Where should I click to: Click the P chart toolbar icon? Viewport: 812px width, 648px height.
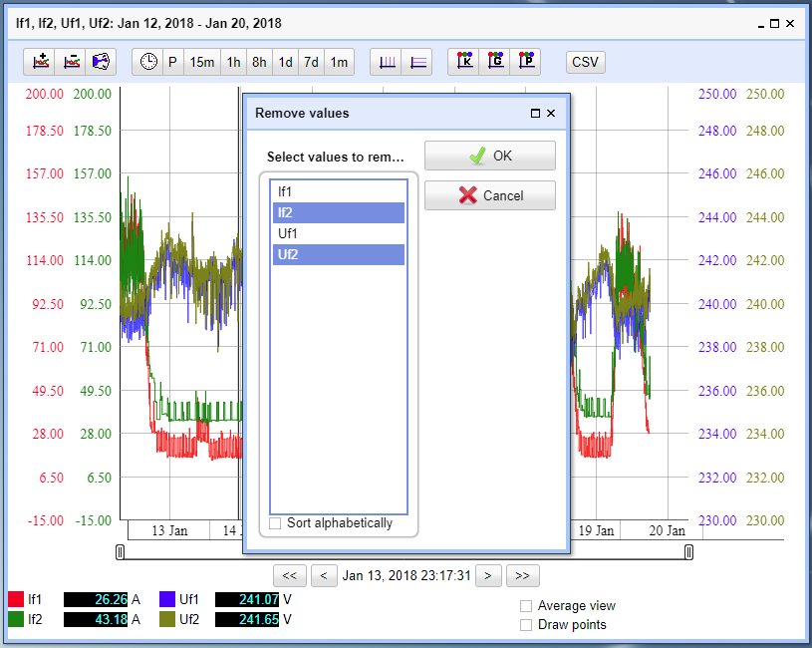pyautogui.click(x=526, y=62)
